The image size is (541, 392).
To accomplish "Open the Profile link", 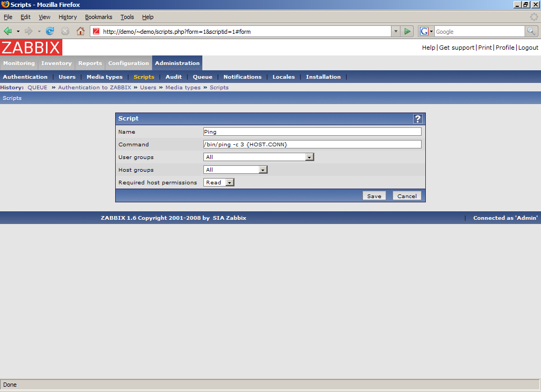I will click(505, 48).
